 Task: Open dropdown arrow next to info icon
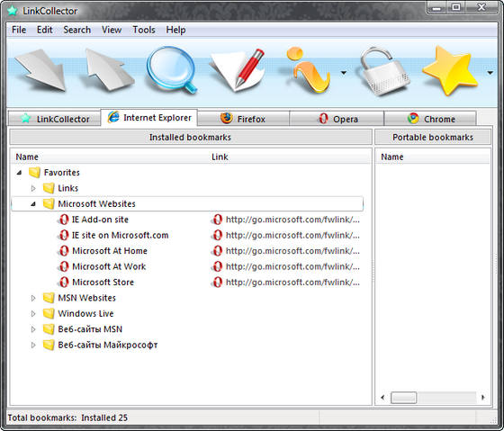(x=344, y=73)
